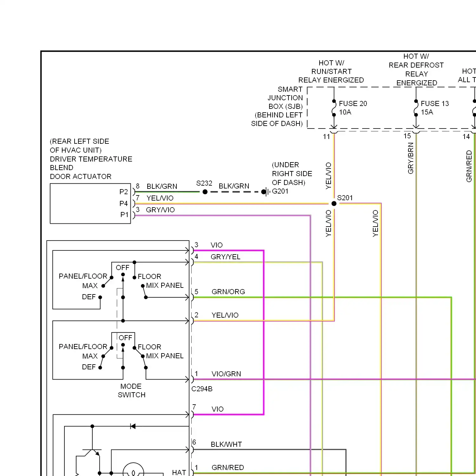Click the GRY/VIO wire label

coord(160,210)
